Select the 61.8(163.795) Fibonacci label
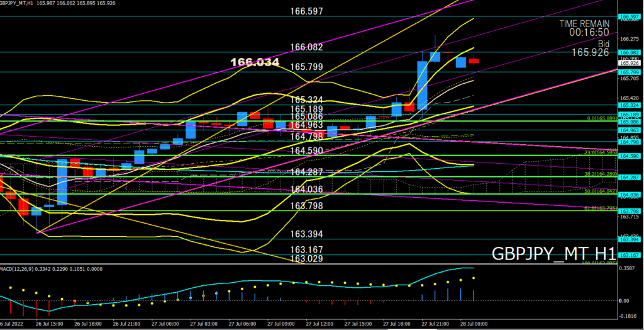This screenshot has width=644, height=330. [601, 208]
